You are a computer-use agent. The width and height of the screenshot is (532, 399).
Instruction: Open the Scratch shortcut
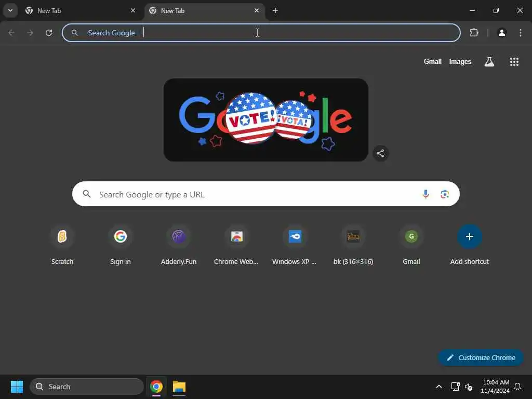(62, 246)
